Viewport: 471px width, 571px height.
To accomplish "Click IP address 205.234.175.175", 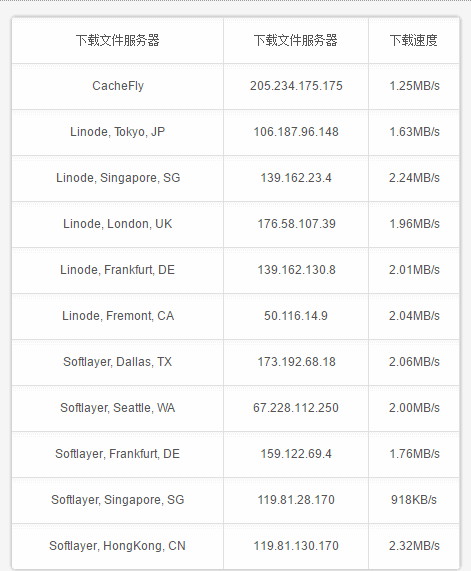I will pos(296,86).
